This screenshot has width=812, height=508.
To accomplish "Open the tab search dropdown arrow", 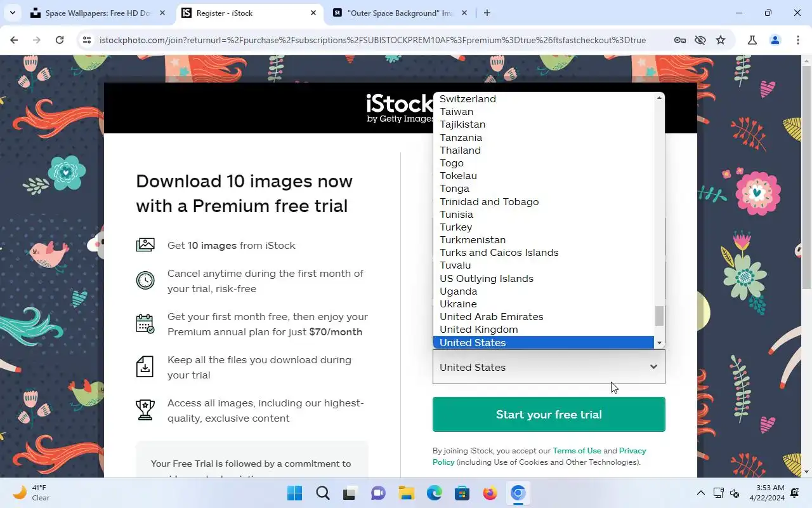I will coord(13,13).
